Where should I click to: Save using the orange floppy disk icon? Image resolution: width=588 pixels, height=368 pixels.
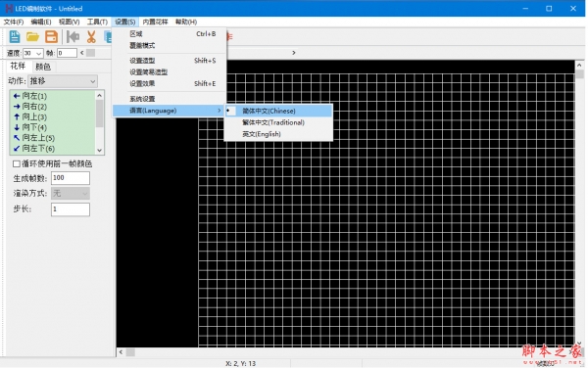coord(51,36)
